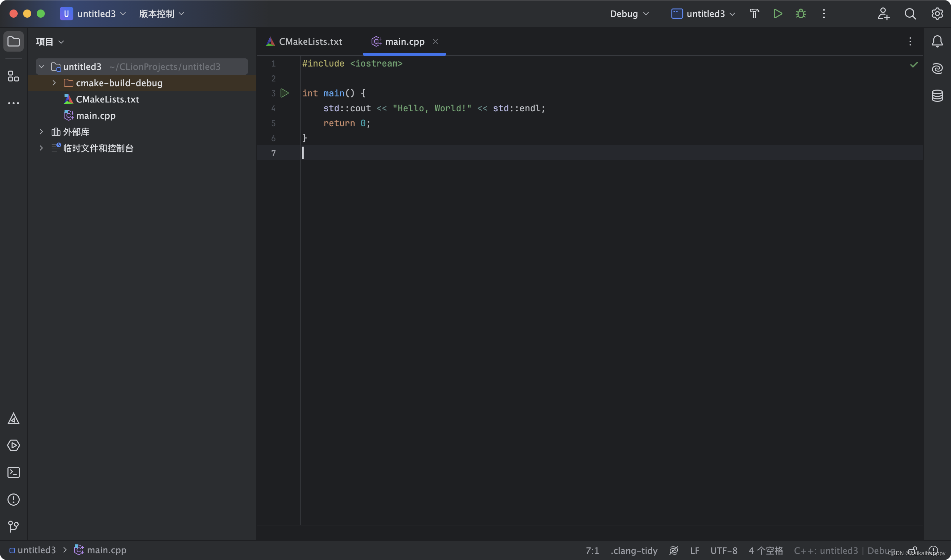Expand the 外部库 node
This screenshot has height=560, width=951.
click(41, 132)
